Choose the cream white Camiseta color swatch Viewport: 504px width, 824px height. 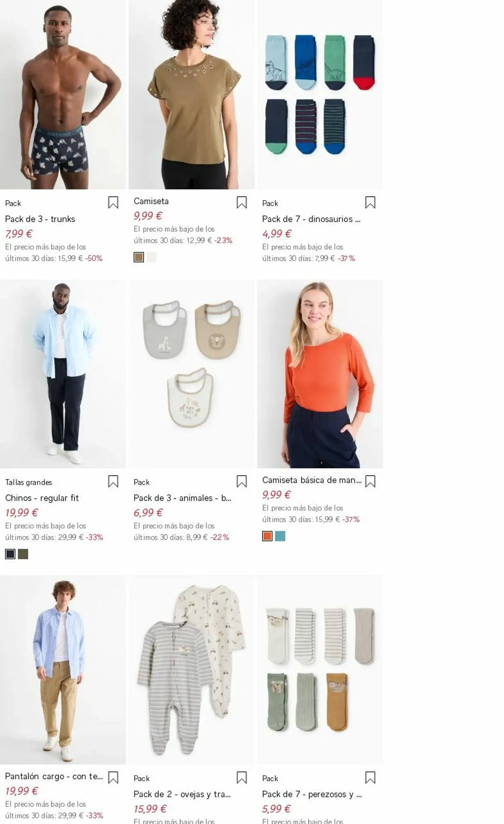(152, 257)
